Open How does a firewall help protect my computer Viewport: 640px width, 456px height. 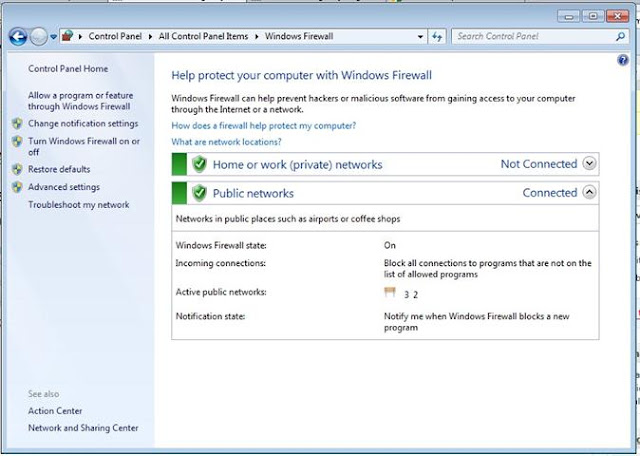click(x=264, y=125)
